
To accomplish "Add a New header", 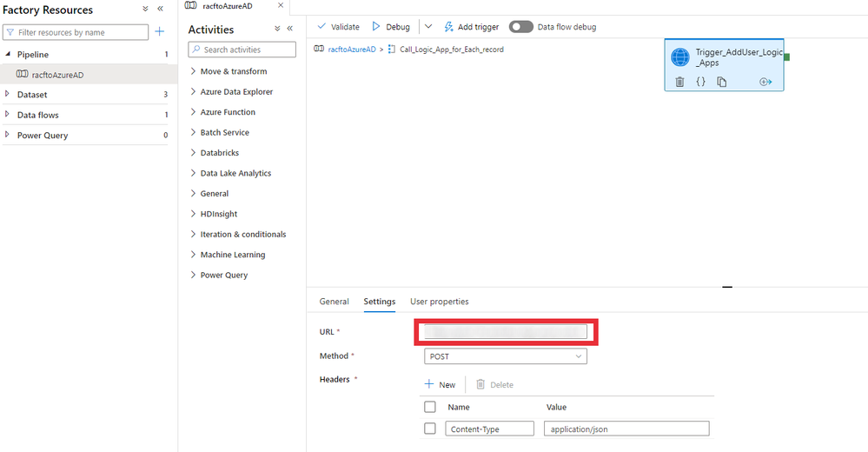I will [x=441, y=384].
